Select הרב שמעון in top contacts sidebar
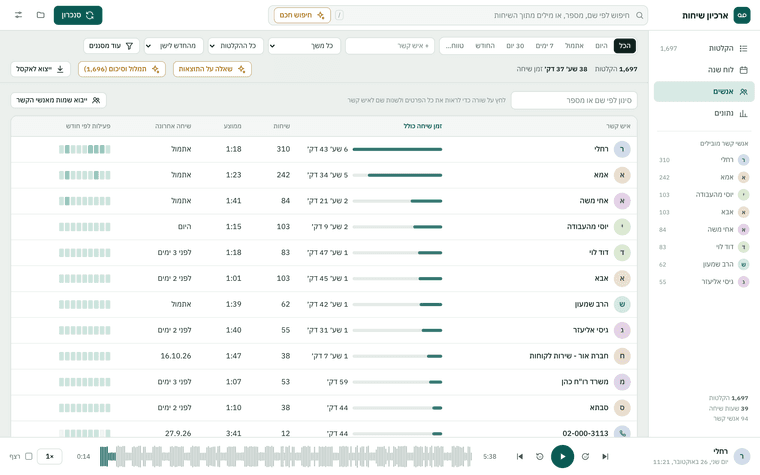Image resolution: width=760 pixels, height=475 pixels. click(x=704, y=265)
